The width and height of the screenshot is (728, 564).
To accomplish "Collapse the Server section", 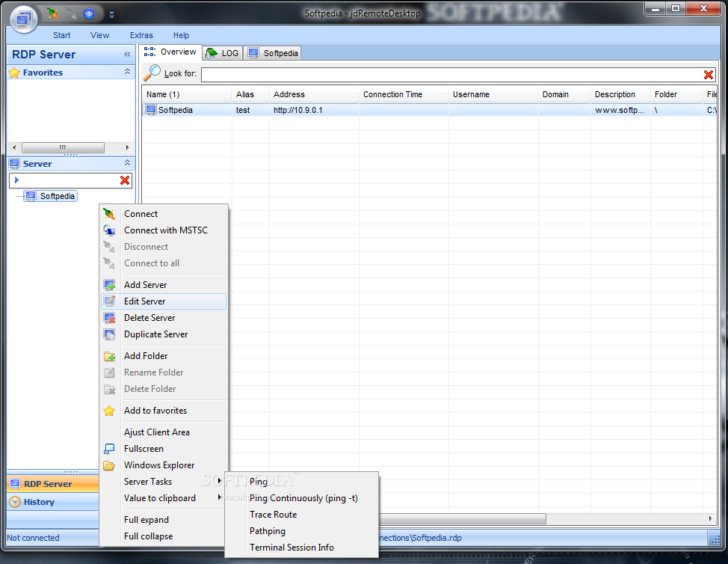I will [x=127, y=162].
